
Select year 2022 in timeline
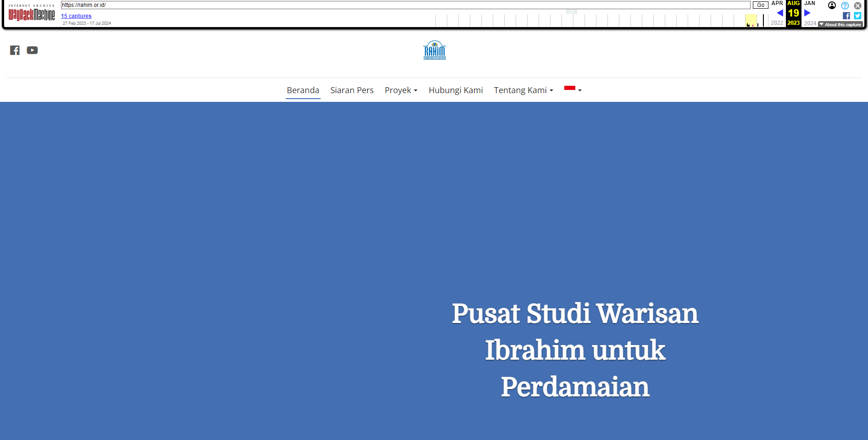click(x=777, y=23)
